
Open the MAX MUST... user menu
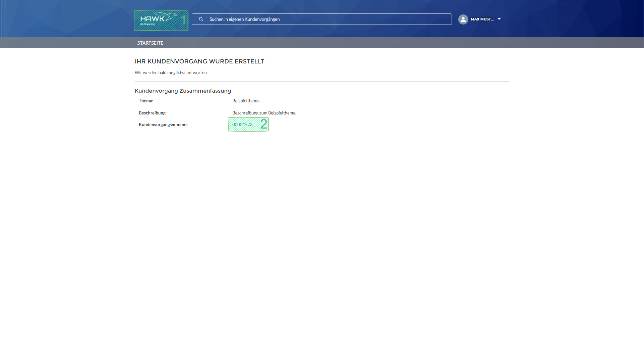[x=482, y=19]
